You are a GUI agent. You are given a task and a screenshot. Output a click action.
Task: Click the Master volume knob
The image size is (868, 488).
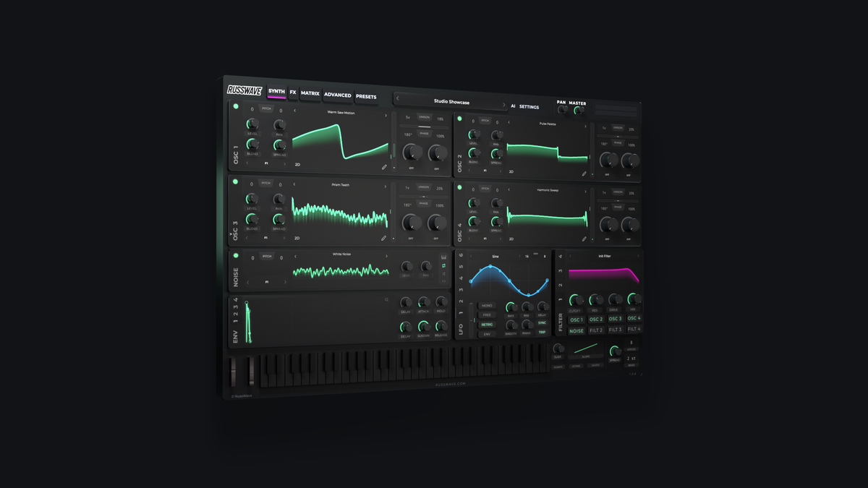point(578,111)
